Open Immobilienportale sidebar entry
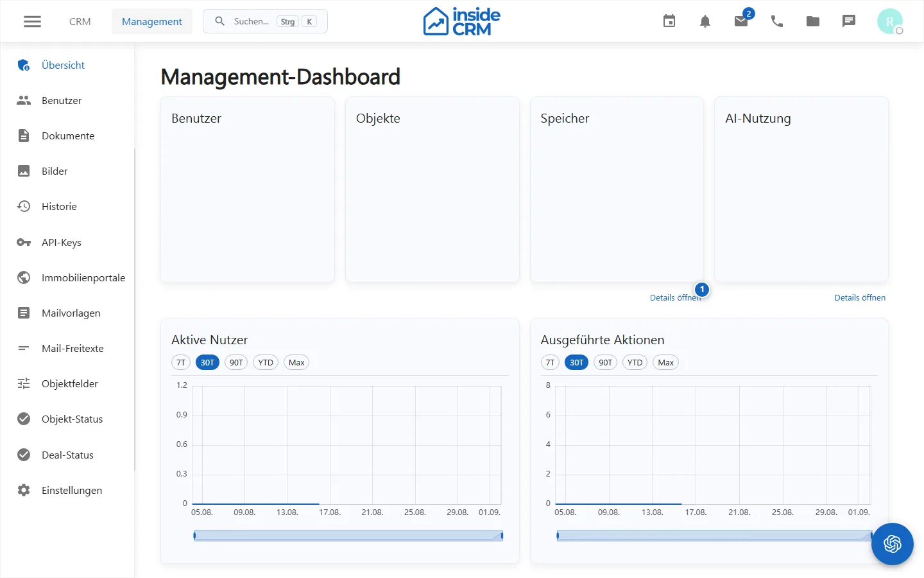The height and width of the screenshot is (578, 924). tap(67, 277)
